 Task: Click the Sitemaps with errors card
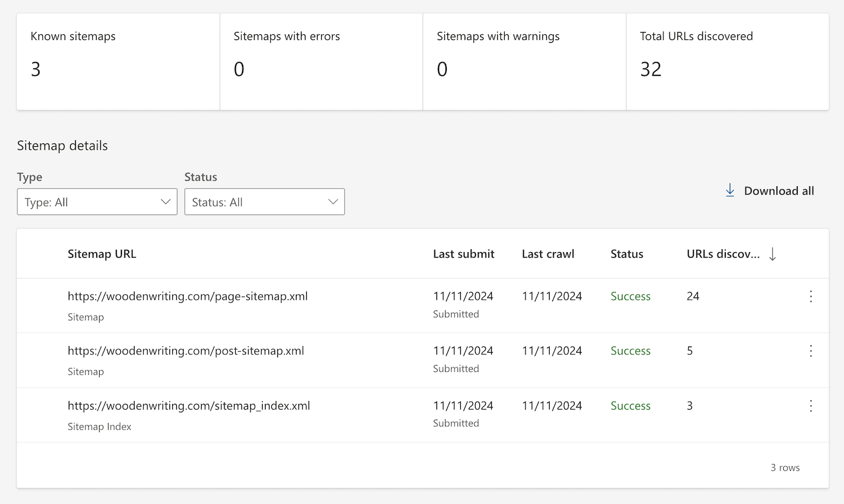coord(321,61)
